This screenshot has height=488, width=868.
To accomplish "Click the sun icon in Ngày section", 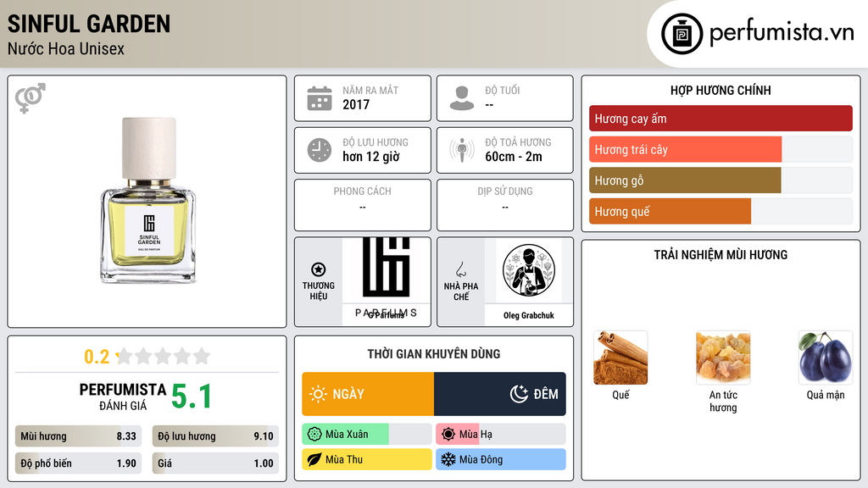I will click(x=319, y=394).
